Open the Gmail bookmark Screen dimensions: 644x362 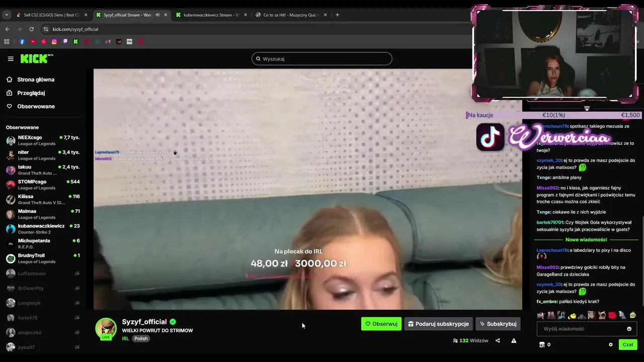coord(108,42)
